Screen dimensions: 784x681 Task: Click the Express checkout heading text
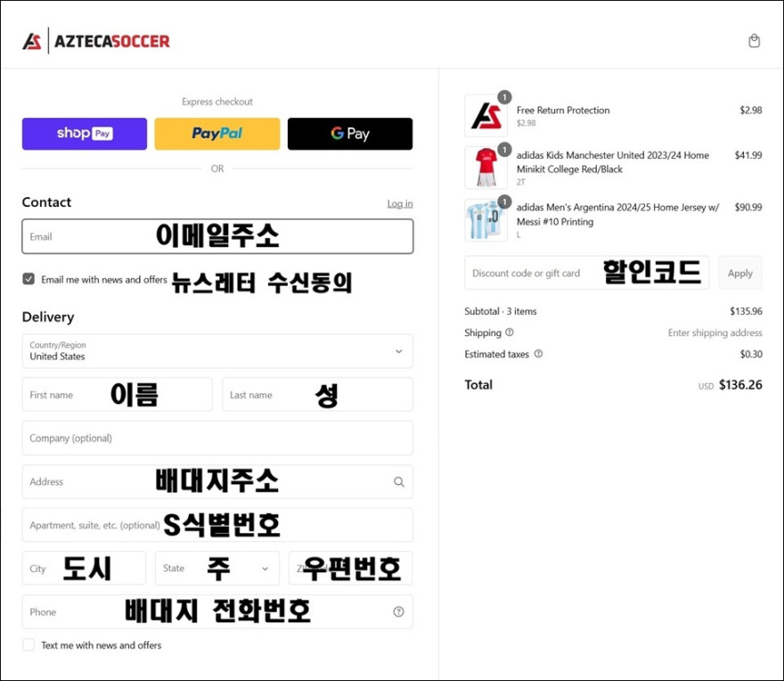(217, 102)
